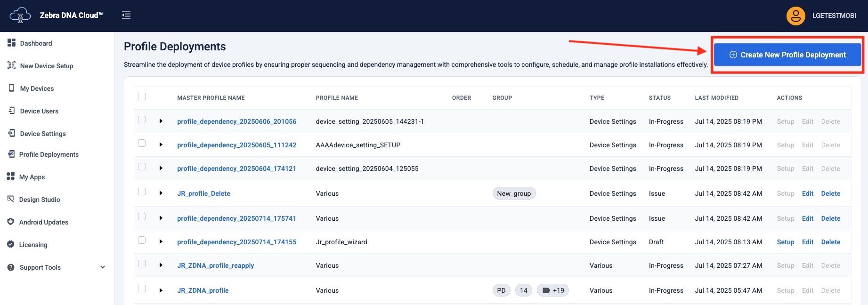Select checkbox for JR_ZDNA_profile_reapply row
Image resolution: width=868 pixels, height=305 pixels.
142,264
